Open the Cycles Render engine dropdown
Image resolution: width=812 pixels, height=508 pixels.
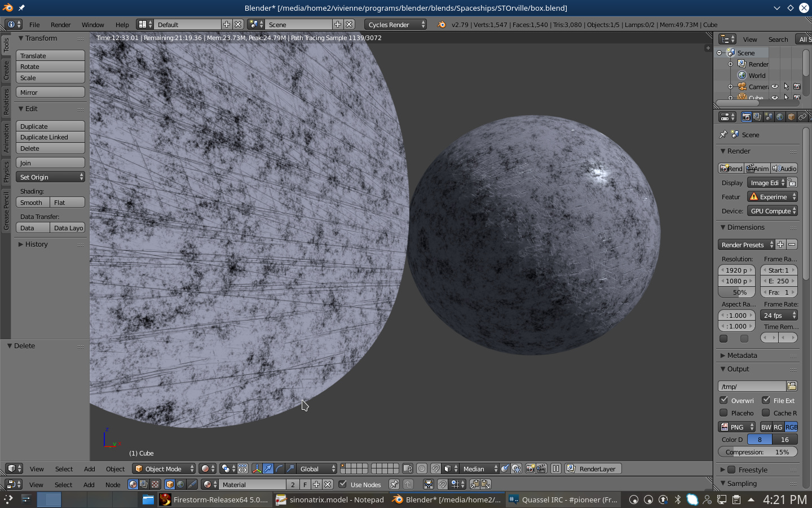(396, 24)
